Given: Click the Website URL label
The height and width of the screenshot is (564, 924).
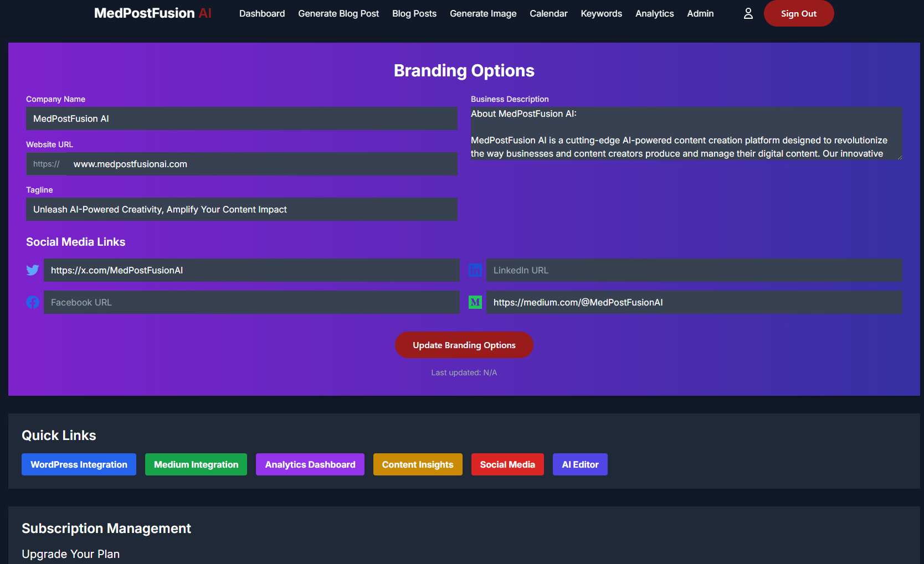Looking at the screenshot, I should click(49, 144).
